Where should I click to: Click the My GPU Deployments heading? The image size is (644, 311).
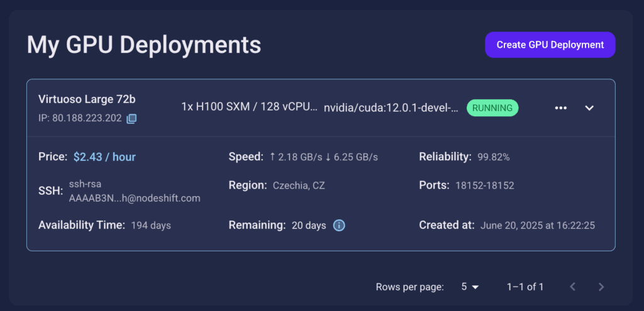pyautogui.click(x=144, y=45)
